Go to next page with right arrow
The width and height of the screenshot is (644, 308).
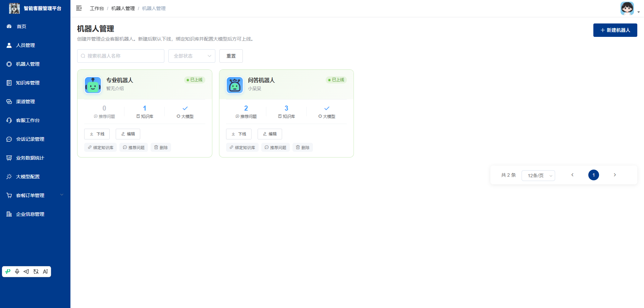point(615,175)
